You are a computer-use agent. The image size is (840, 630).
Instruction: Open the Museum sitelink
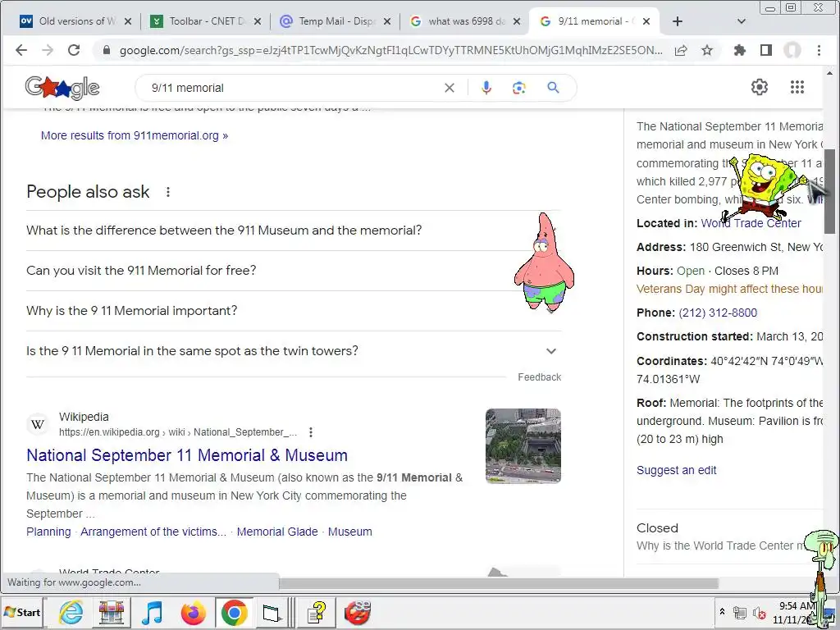click(x=349, y=532)
